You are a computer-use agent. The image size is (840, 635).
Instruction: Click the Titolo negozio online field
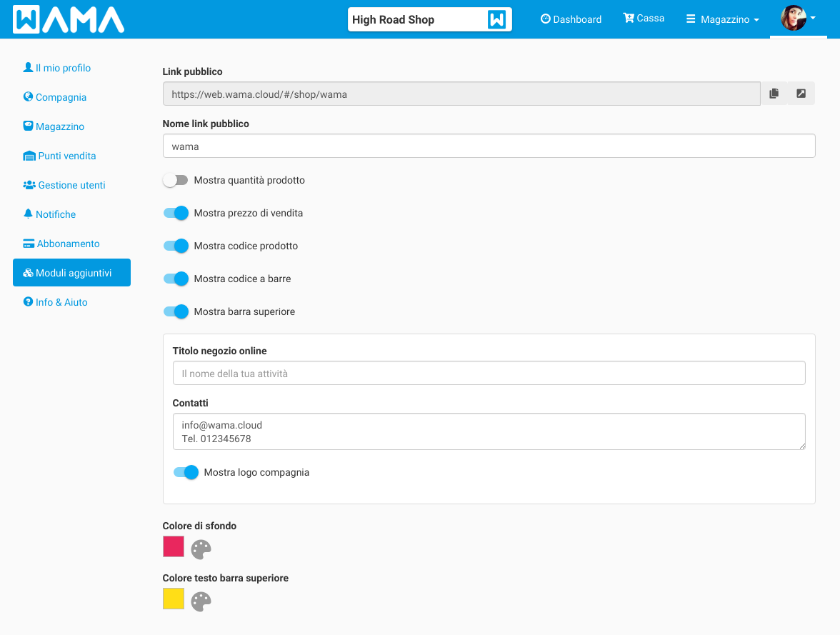(x=489, y=373)
